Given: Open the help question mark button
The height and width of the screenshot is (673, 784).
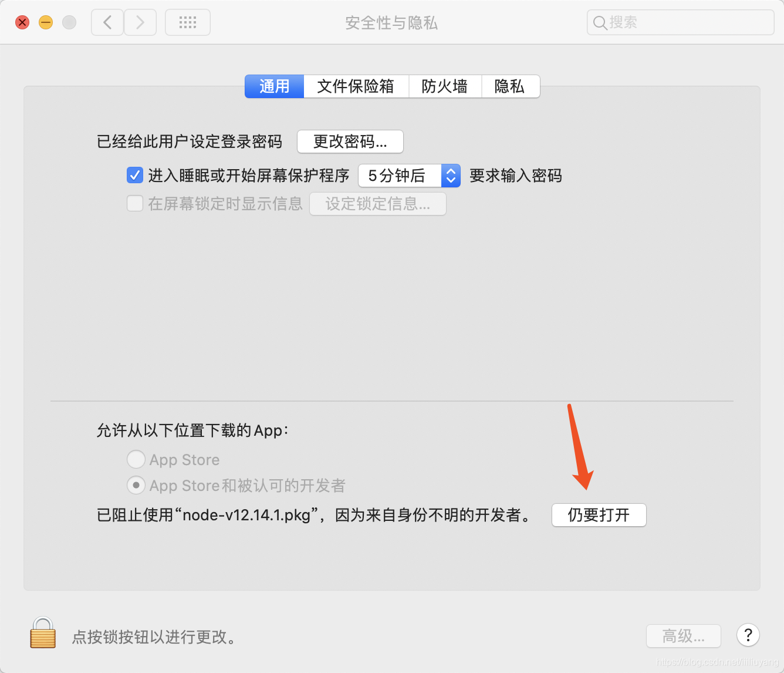Looking at the screenshot, I should (x=748, y=635).
